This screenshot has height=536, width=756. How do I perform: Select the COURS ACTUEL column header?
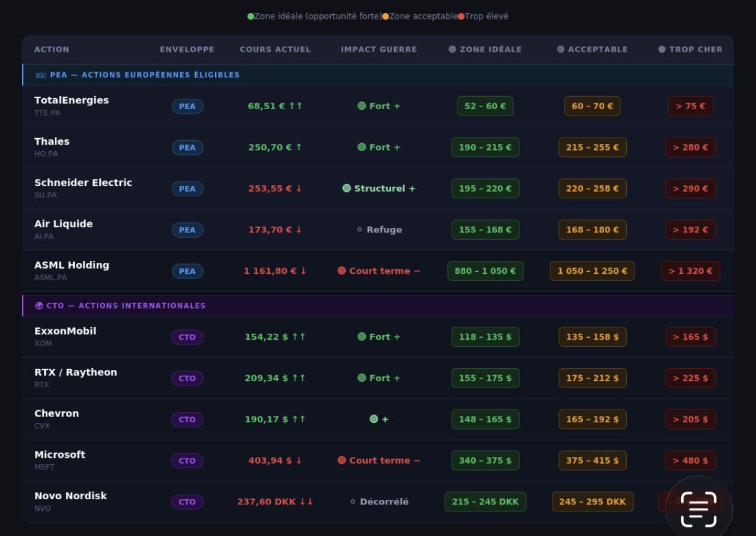(x=275, y=49)
